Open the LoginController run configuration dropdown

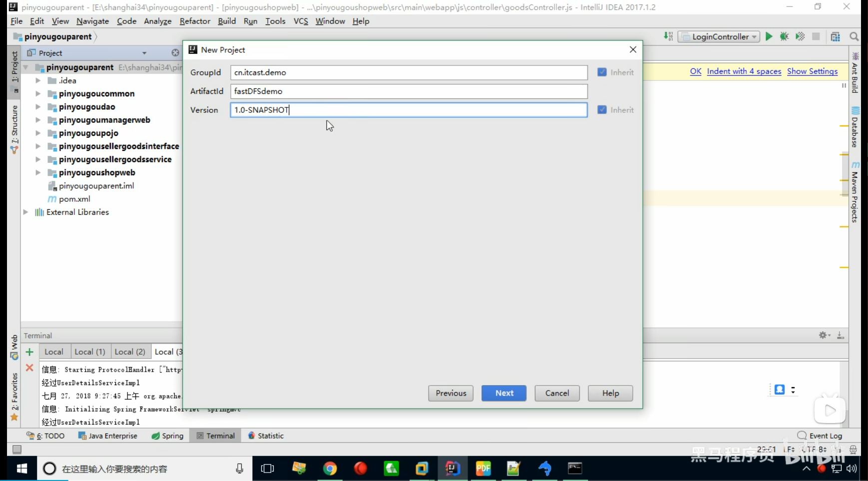coord(719,36)
